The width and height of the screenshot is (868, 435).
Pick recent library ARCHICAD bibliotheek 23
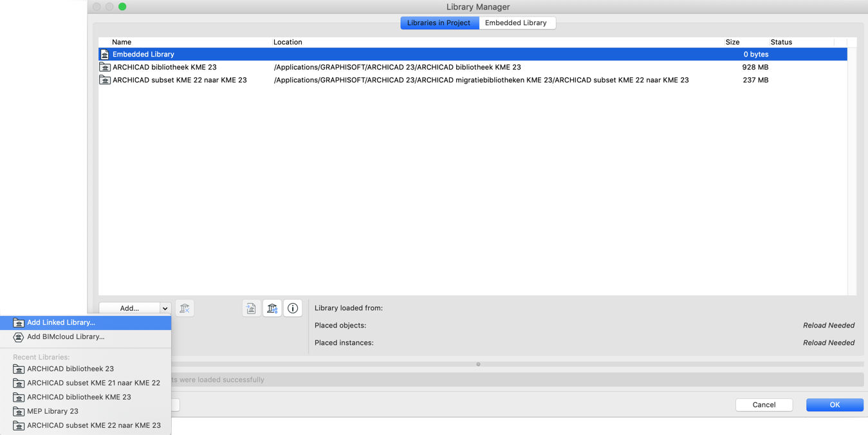click(86, 369)
